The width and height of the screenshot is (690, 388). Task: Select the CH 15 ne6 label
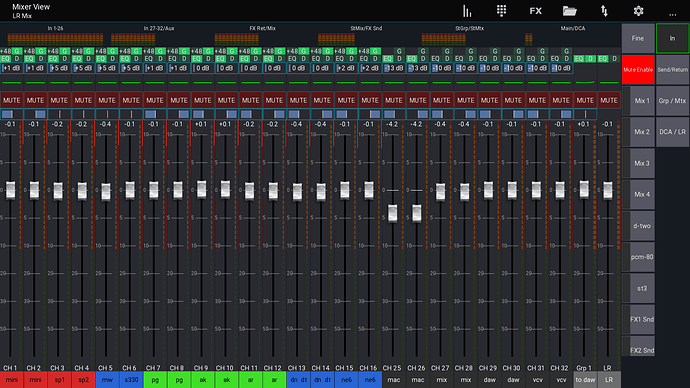tap(346, 380)
